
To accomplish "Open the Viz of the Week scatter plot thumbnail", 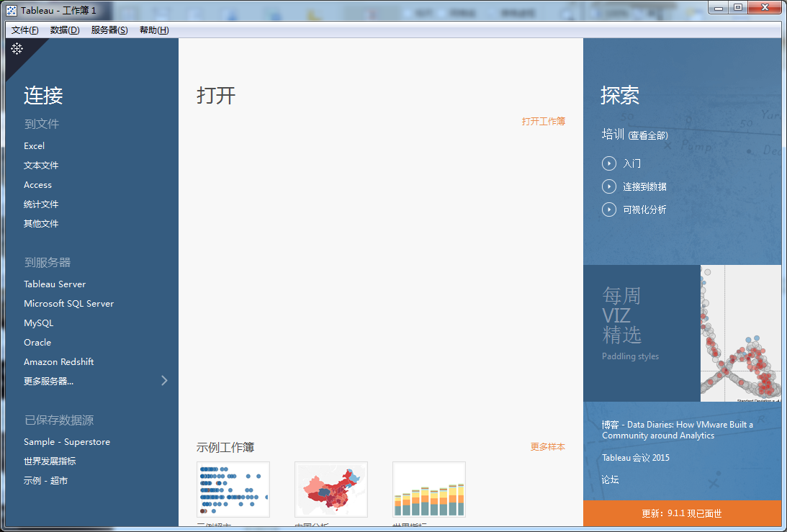I will click(x=741, y=333).
